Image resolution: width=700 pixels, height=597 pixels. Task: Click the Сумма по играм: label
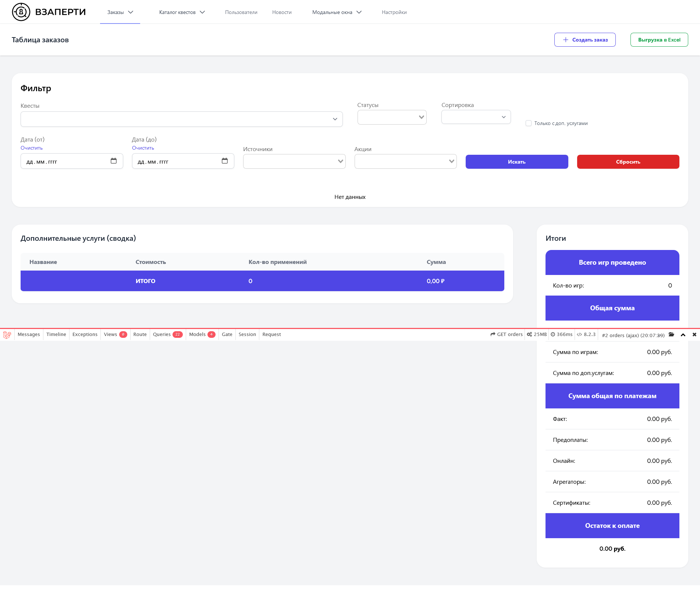[x=575, y=352]
